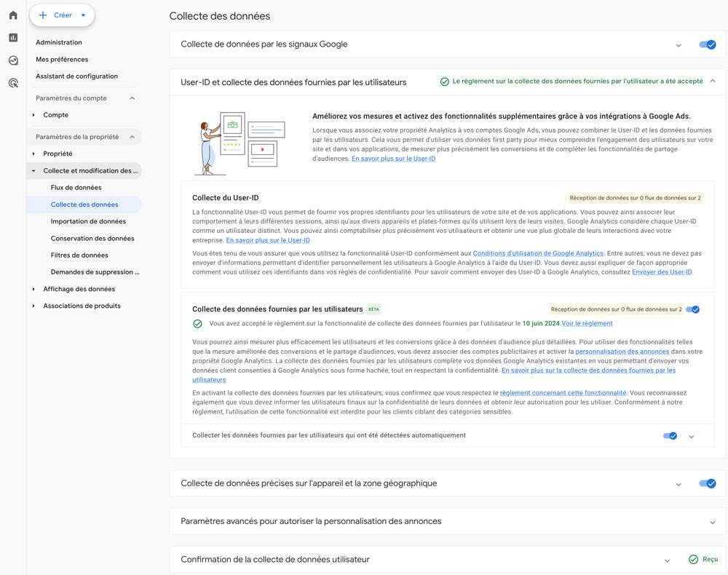This screenshot has height=575, width=728.
Task: Click the '10 juin 2024' date text
Action: pos(541,323)
